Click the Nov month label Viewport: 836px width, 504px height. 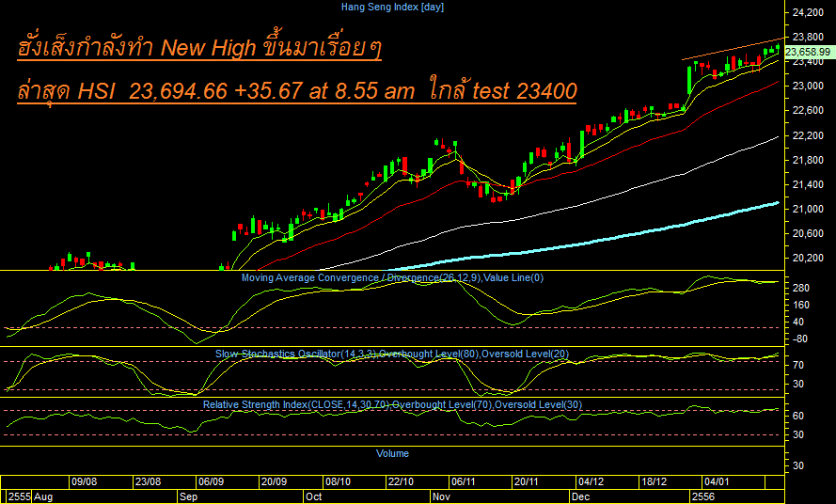pos(441,497)
